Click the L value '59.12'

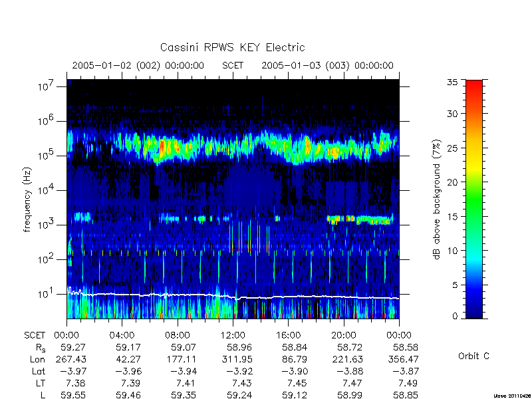point(295,395)
